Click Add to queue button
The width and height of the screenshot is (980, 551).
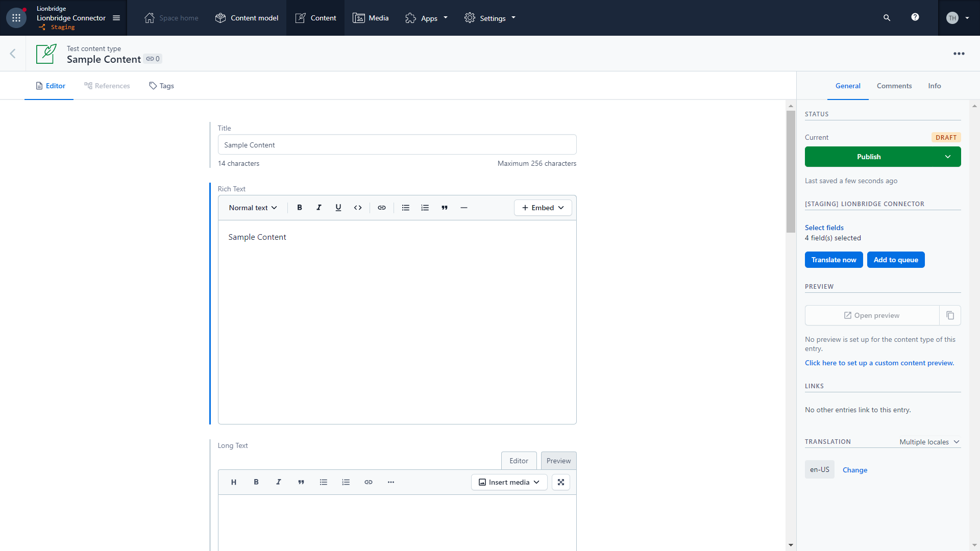coord(896,259)
